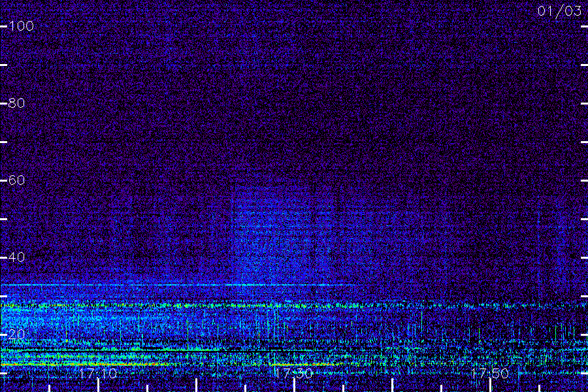This screenshot has height=392, width=588.
Task: Click the 17:10 time axis label
Action: (98, 373)
